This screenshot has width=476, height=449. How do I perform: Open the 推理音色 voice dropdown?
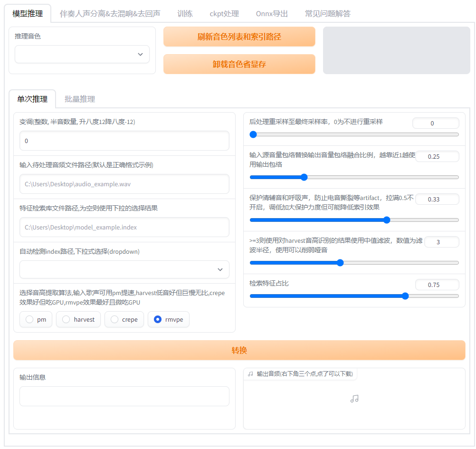(82, 54)
